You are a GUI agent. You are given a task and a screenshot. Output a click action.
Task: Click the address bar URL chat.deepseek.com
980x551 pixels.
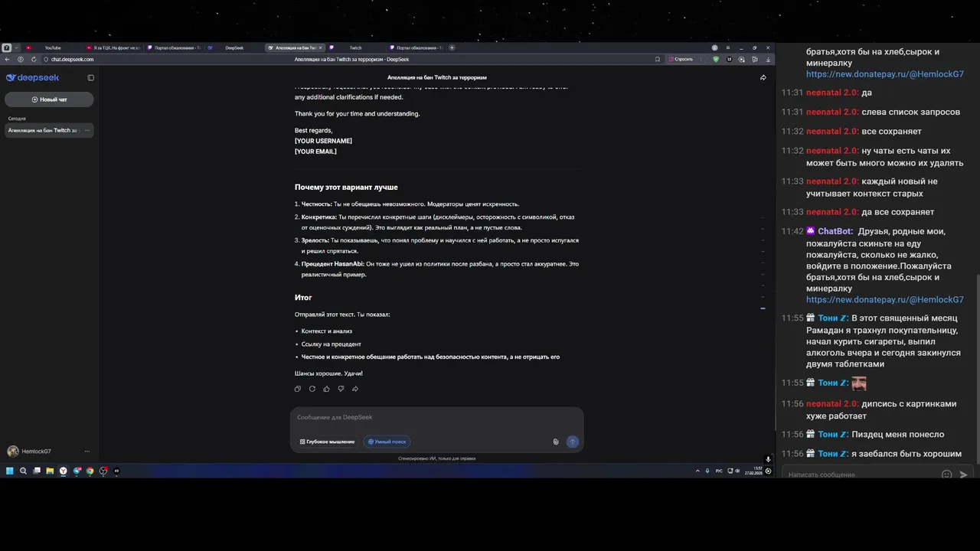pos(73,59)
